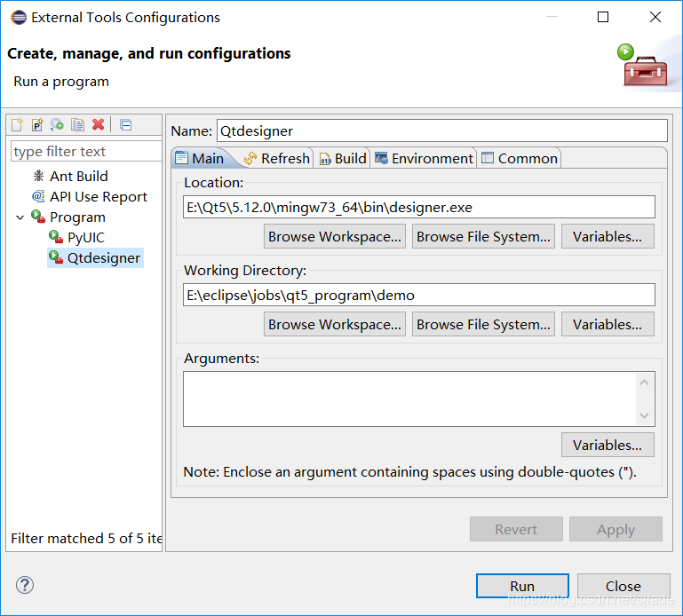
Task: Delete the selected launch configuration
Action: click(99, 125)
